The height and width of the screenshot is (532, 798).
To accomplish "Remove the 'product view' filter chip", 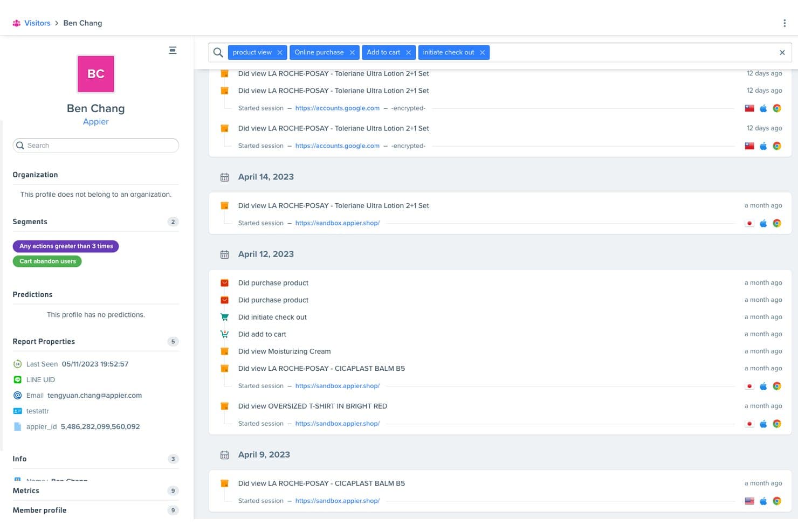I will [x=280, y=52].
